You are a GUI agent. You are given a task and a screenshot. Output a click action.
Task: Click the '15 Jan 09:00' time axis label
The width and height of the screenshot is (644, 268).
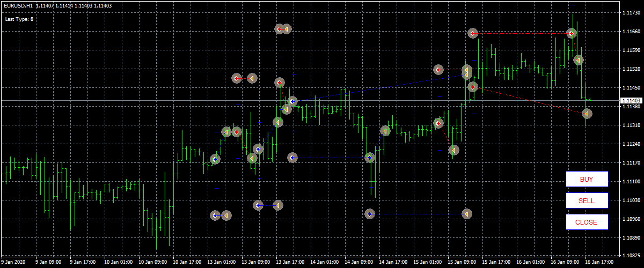(461, 263)
